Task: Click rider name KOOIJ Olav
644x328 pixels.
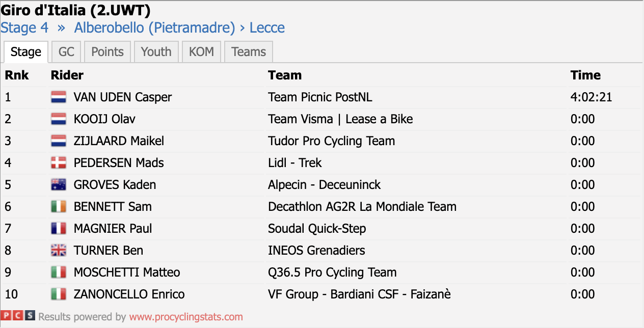Action: [x=104, y=119]
